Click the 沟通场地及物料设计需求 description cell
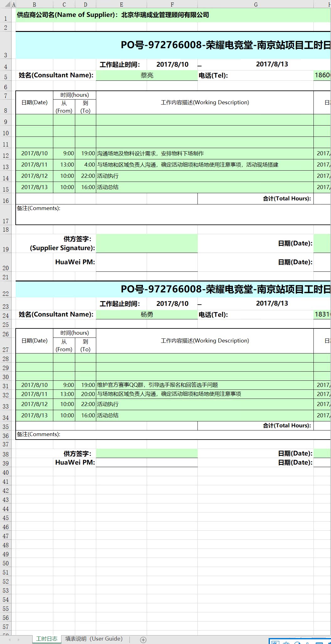 [205, 153]
